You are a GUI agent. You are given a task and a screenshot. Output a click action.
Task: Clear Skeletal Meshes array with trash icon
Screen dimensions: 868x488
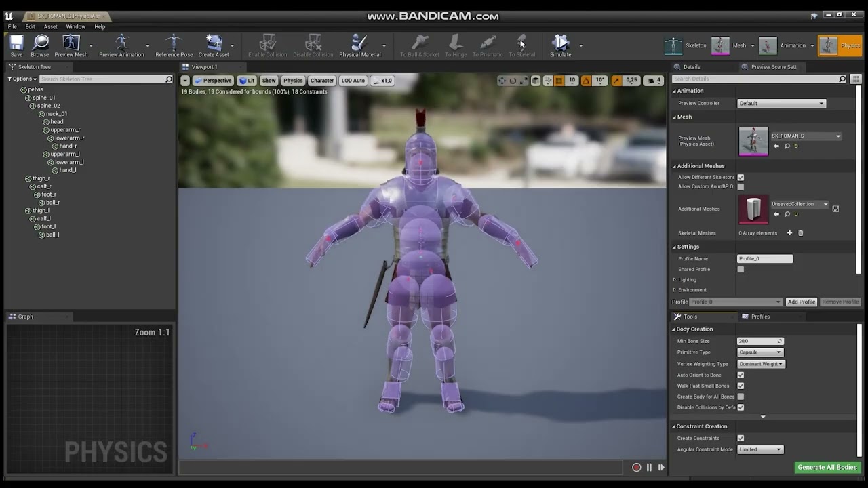(x=800, y=233)
